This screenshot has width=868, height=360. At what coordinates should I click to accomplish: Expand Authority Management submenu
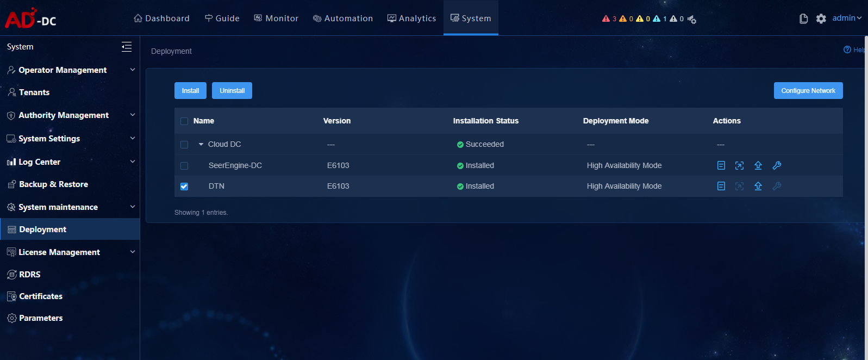point(133,115)
